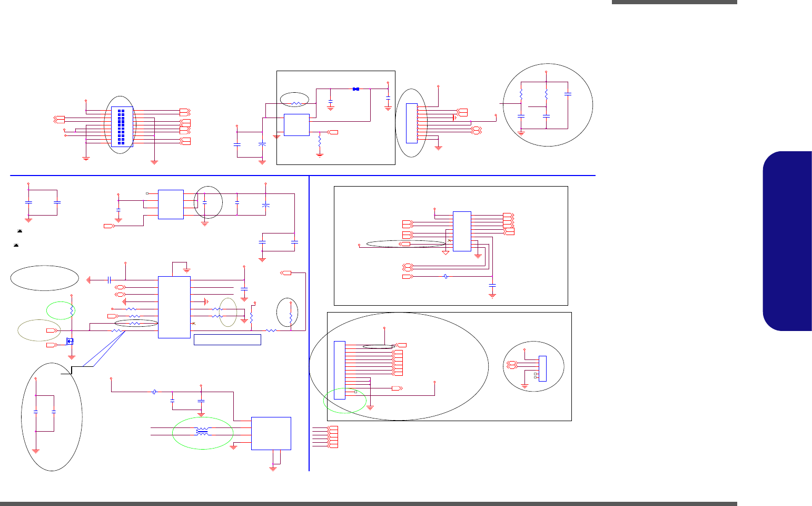
Task: Click the lower black triangle marker
Action: 16,246
